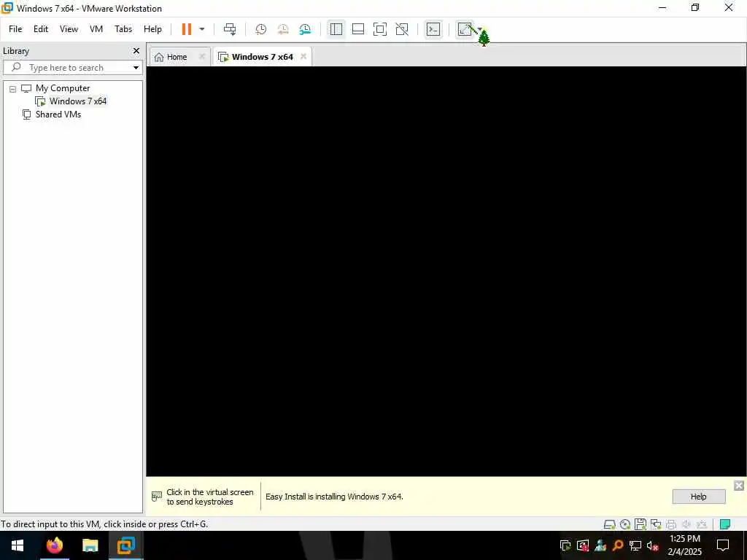Pause the virtual machine with the orange button
Screen dimensions: 747x560
[x=186, y=29]
